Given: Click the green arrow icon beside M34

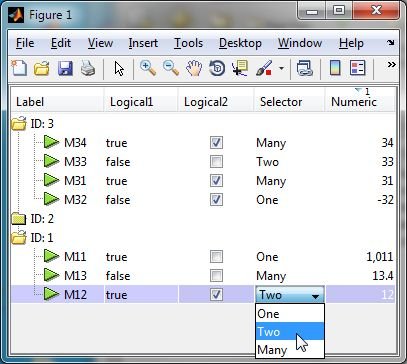Looking at the screenshot, I should 52,143.
